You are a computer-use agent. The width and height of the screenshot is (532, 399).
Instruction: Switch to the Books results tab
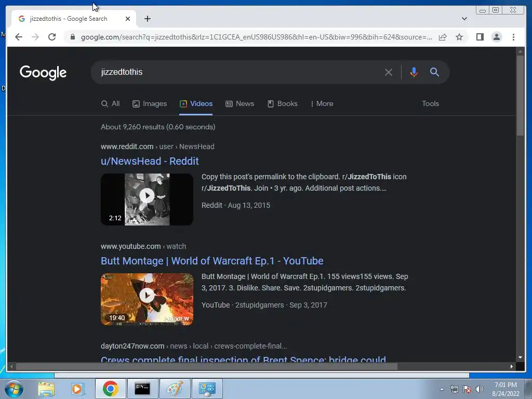[282, 103]
